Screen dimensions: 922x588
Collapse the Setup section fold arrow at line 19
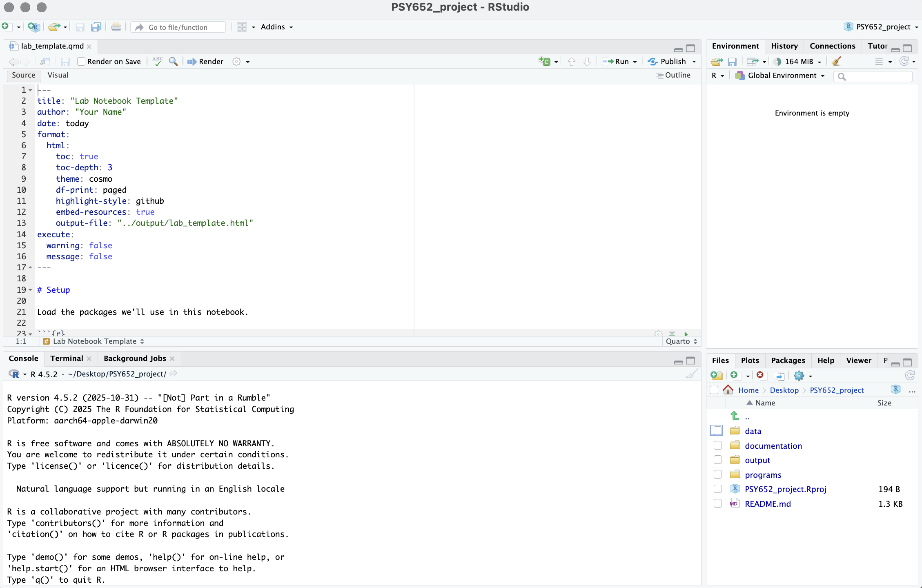point(30,290)
